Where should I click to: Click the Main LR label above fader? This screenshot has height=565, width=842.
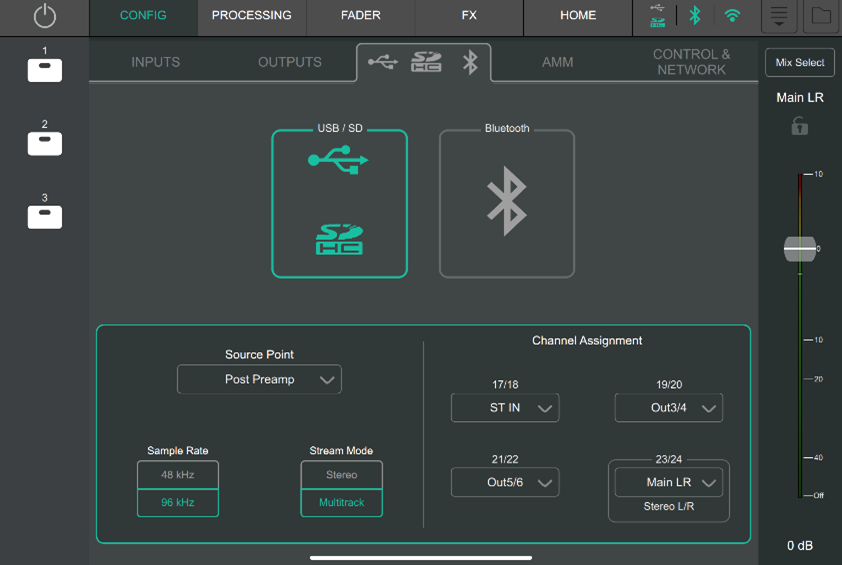800,98
